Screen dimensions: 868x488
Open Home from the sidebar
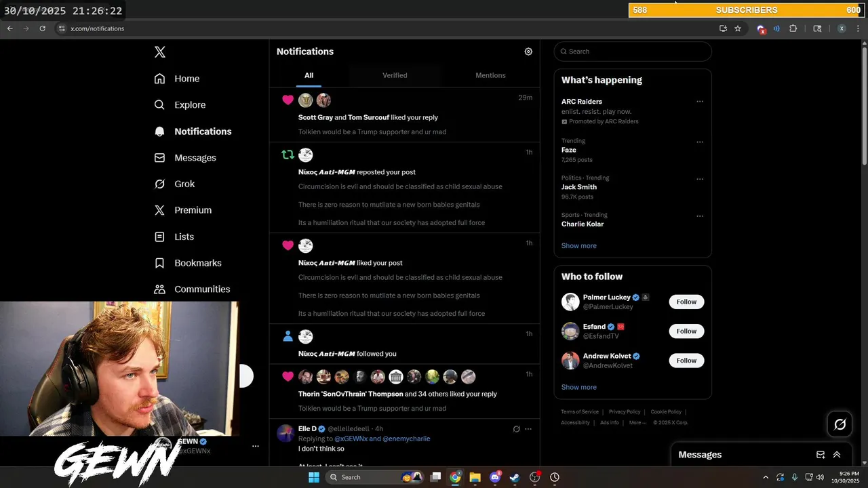177,79
